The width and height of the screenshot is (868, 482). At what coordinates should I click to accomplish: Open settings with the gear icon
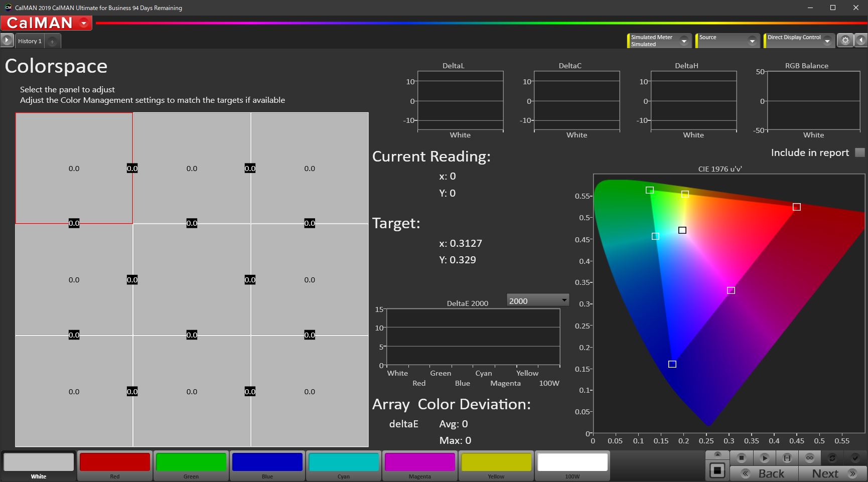click(845, 41)
